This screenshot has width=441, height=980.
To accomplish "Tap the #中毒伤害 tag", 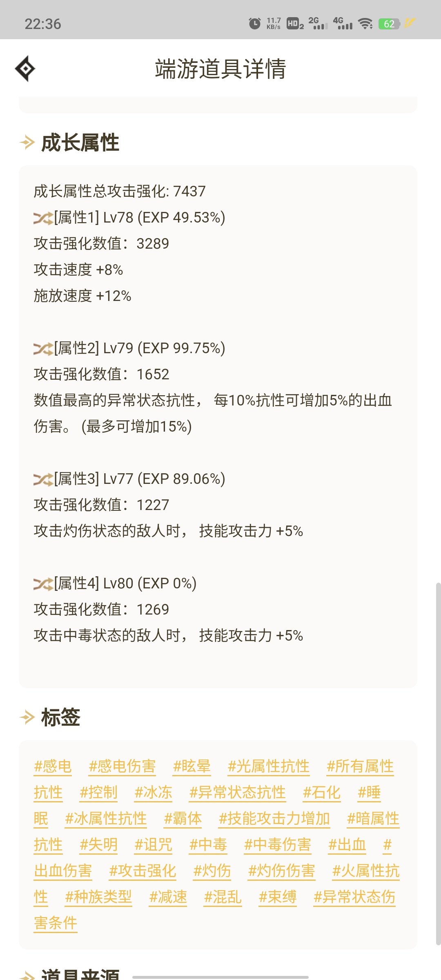I will click(x=277, y=845).
